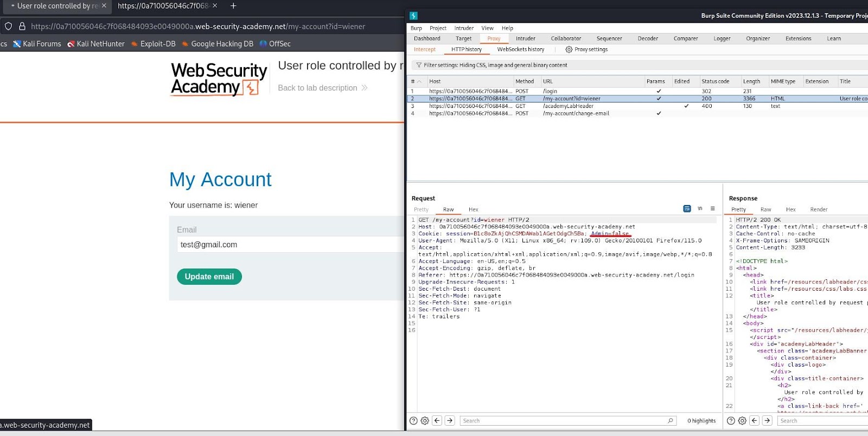Select Hex view in Response panel

click(791, 209)
